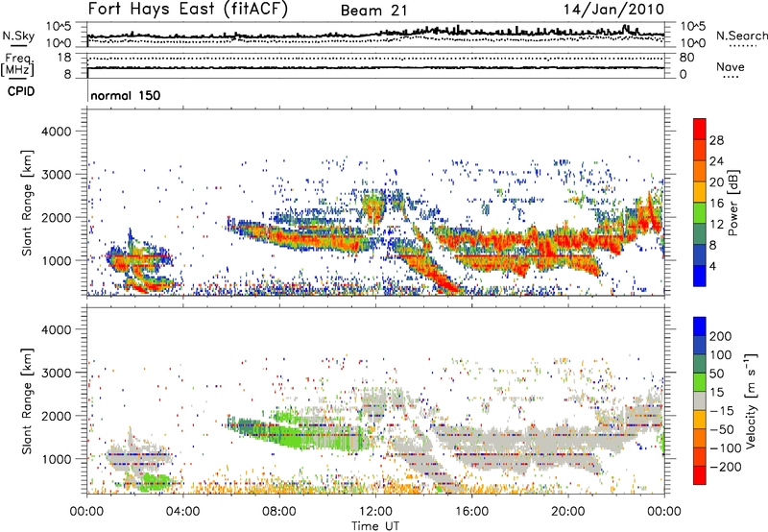The height and width of the screenshot is (532, 768).
Task: Click the "4000" tick on the power plot
Action: pyautogui.click(x=57, y=132)
